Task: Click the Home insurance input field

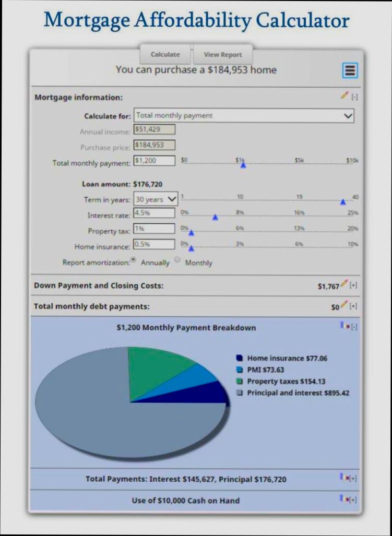Action: [155, 244]
